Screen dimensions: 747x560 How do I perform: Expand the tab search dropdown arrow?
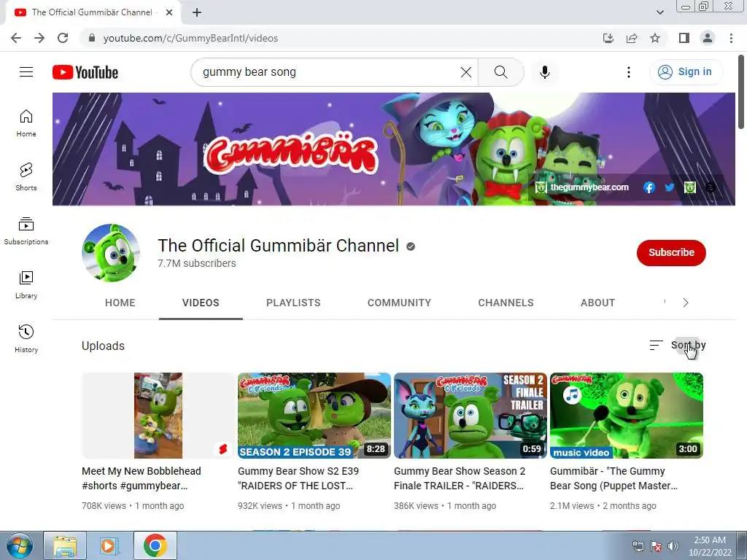(659, 12)
